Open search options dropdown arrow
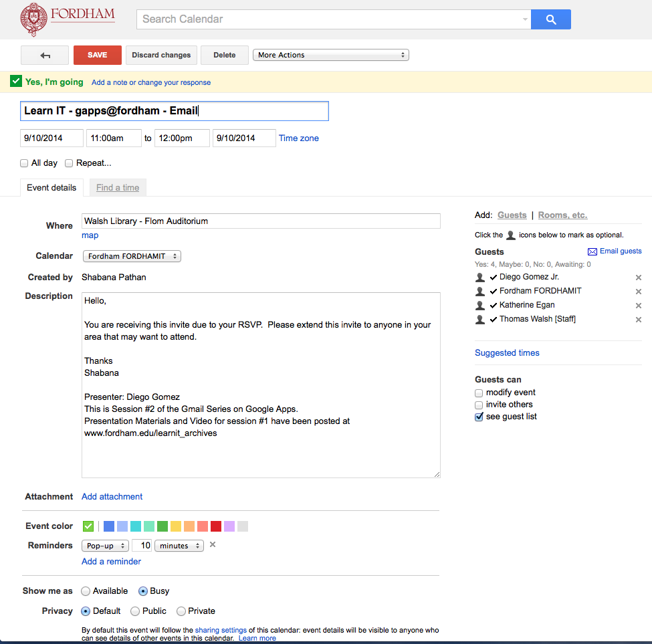This screenshot has height=644, width=652. [x=525, y=19]
